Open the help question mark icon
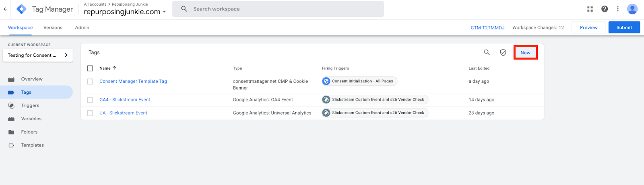 [x=605, y=9]
